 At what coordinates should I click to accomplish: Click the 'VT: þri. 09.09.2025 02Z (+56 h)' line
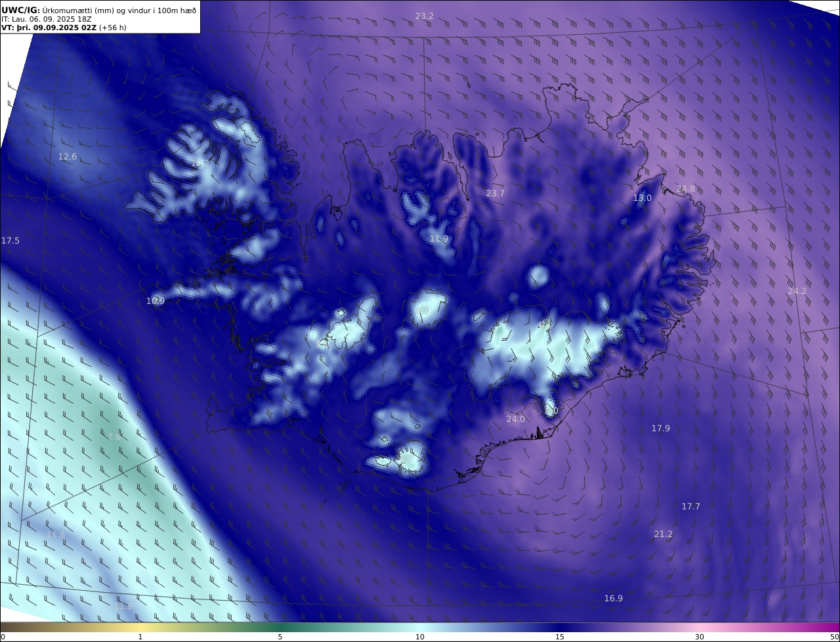click(64, 28)
